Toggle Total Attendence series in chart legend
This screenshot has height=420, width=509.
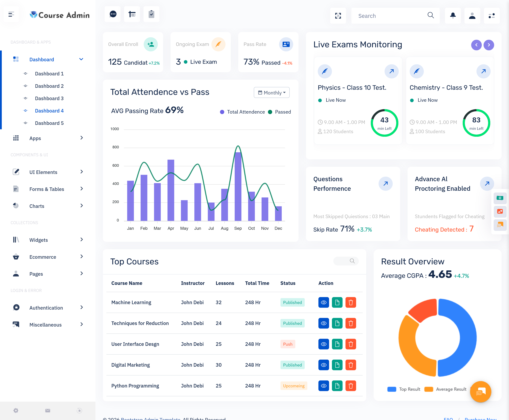click(x=242, y=112)
